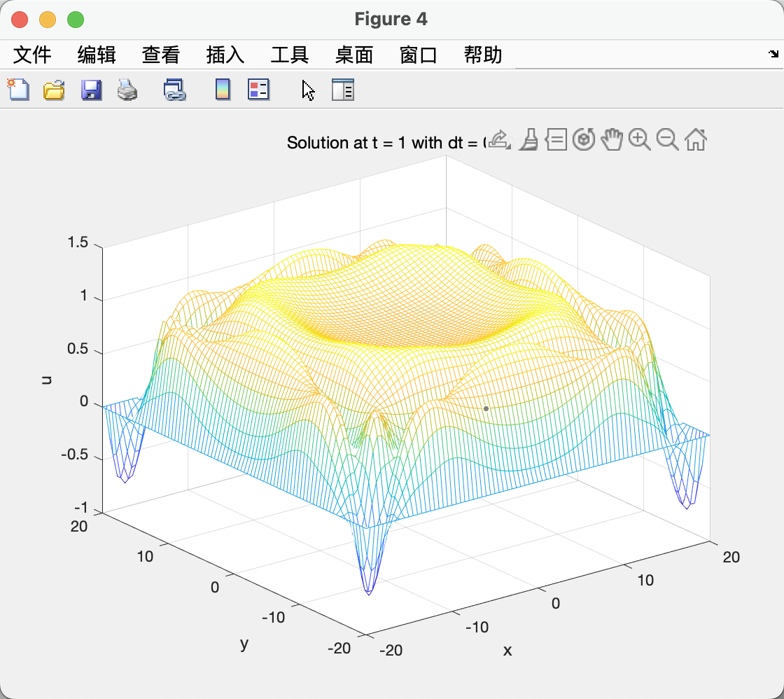Click the Link Plot toolbar icon
This screenshot has height=699, width=784.
(x=174, y=90)
